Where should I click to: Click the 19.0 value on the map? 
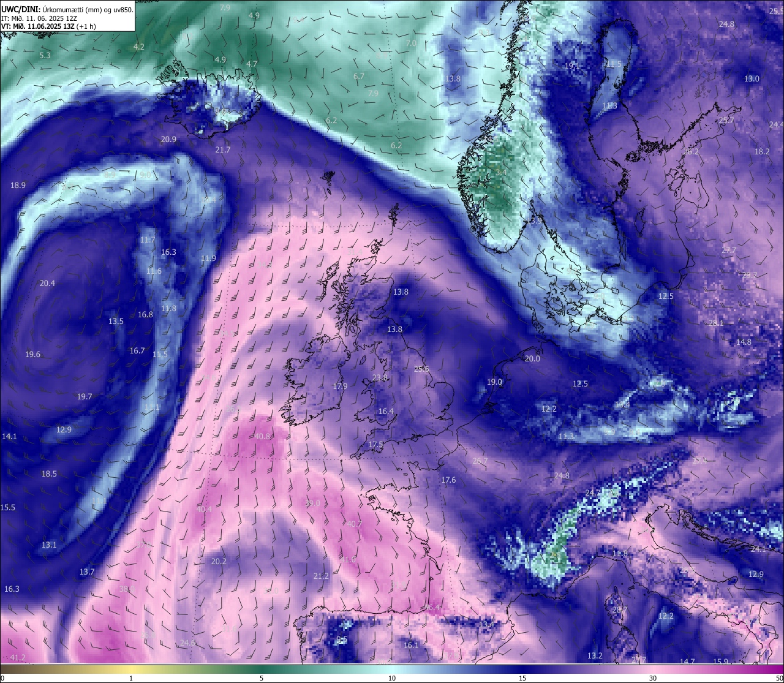[494, 382]
